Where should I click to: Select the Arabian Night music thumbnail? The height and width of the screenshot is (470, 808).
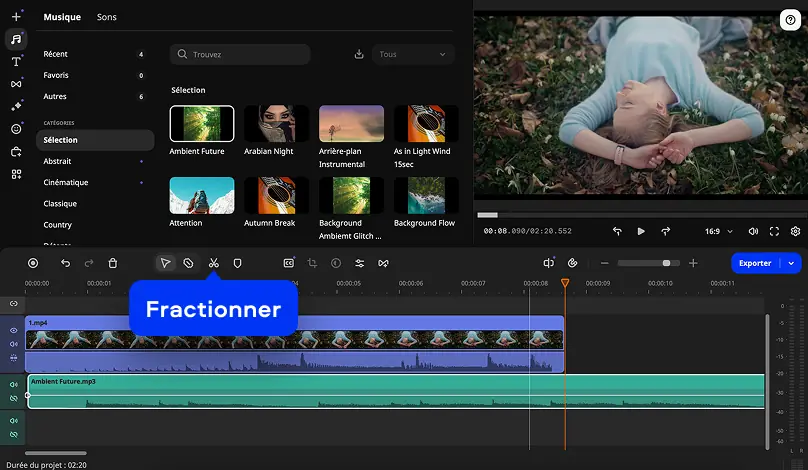[x=276, y=124]
